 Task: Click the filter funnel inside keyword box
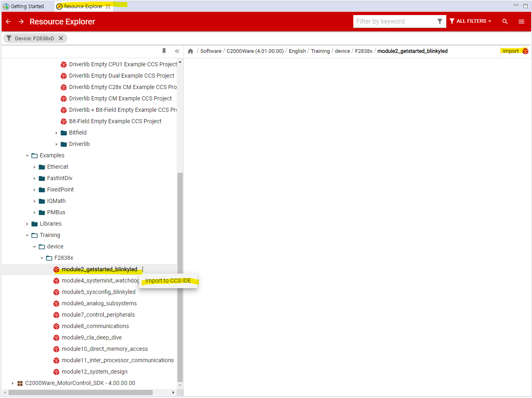pos(439,22)
